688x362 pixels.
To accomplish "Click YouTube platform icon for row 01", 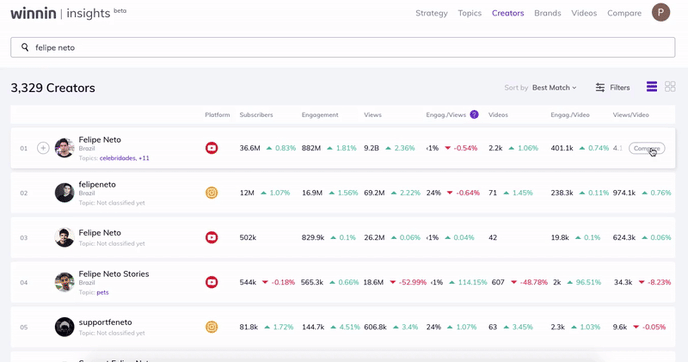I will 211,148.
